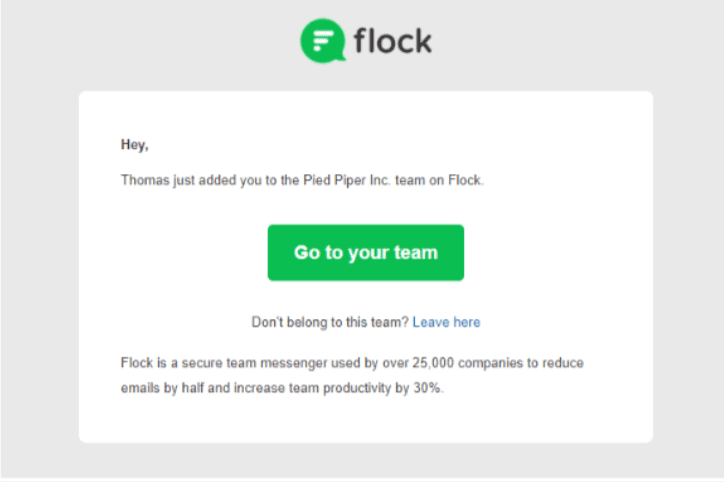Open the Go to your team button
The image size is (724, 482).
tap(366, 253)
